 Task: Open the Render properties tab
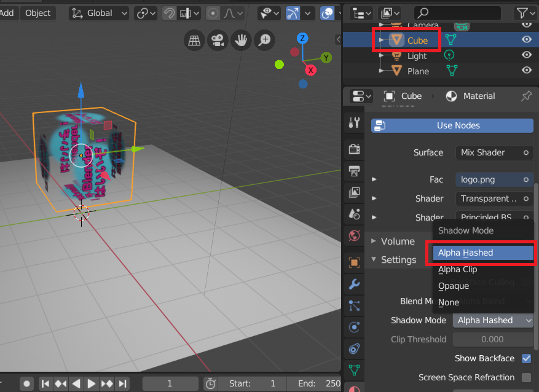coord(354,149)
